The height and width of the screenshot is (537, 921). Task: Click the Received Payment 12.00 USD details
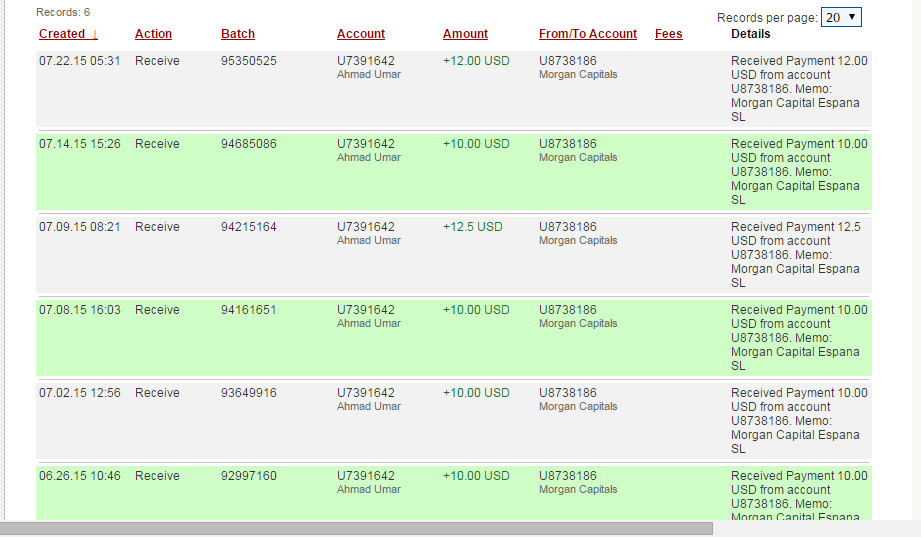tap(799, 89)
